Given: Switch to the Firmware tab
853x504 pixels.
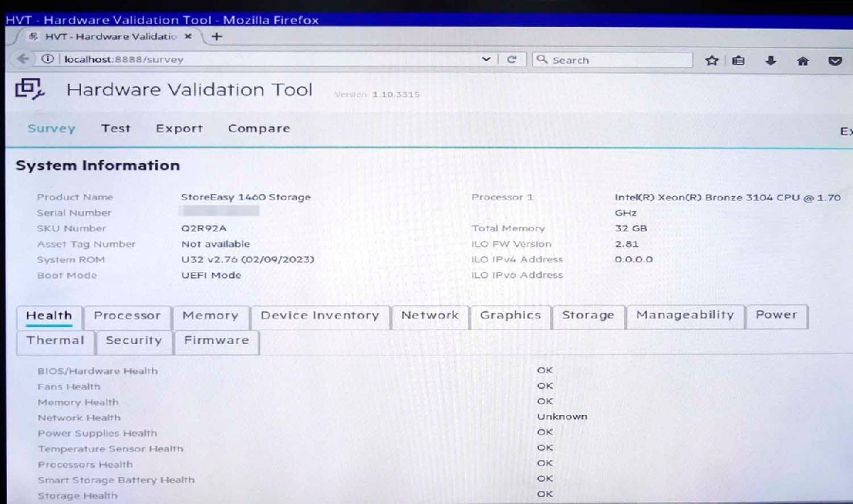Looking at the screenshot, I should [216, 341].
